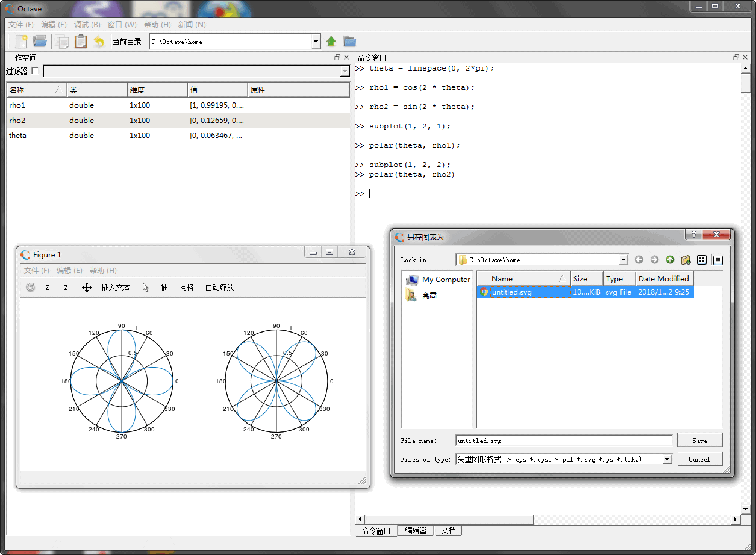Select the pan arrows tool in Figure 1
Viewport: 756px width, 555px height.
click(87, 287)
